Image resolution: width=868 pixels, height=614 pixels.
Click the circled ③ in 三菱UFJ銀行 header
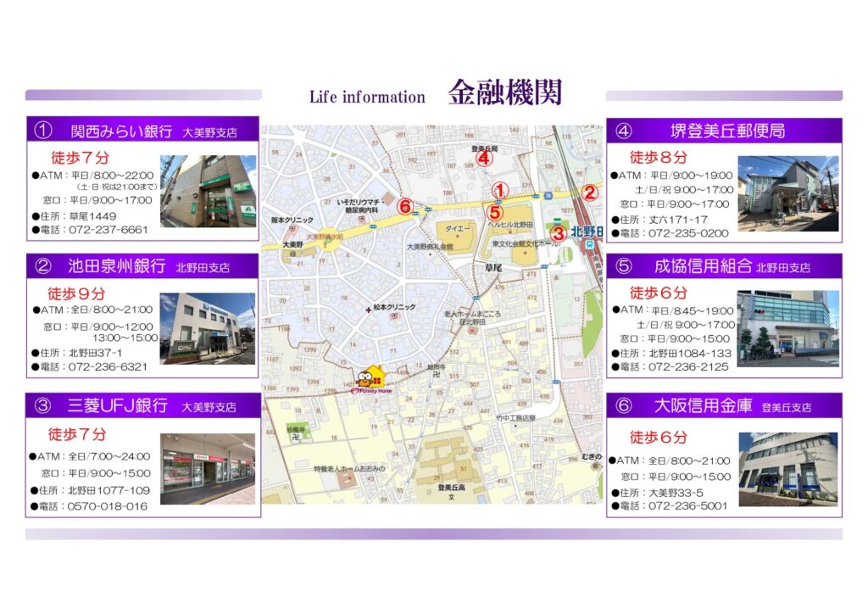[42, 406]
